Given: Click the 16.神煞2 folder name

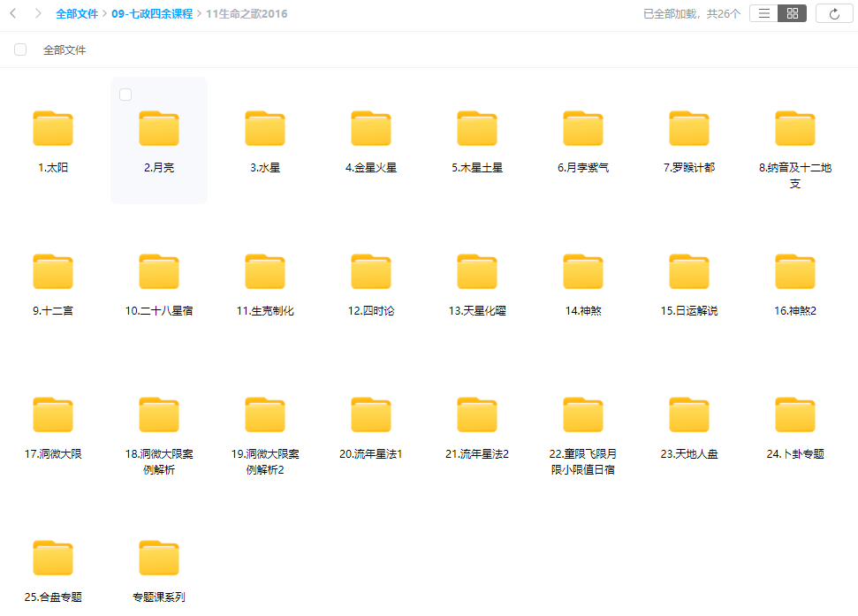Looking at the screenshot, I should click(795, 311).
